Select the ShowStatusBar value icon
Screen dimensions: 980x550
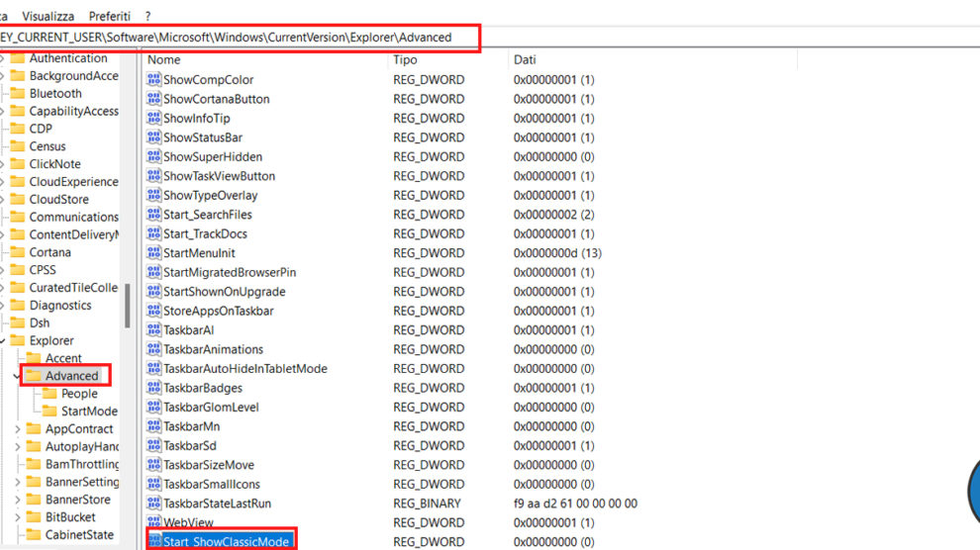[153, 137]
